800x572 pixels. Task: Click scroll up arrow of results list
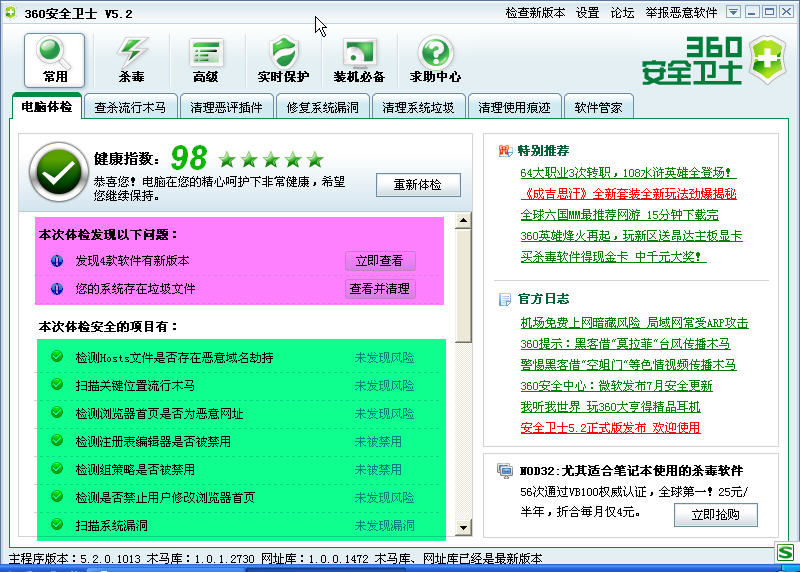463,220
